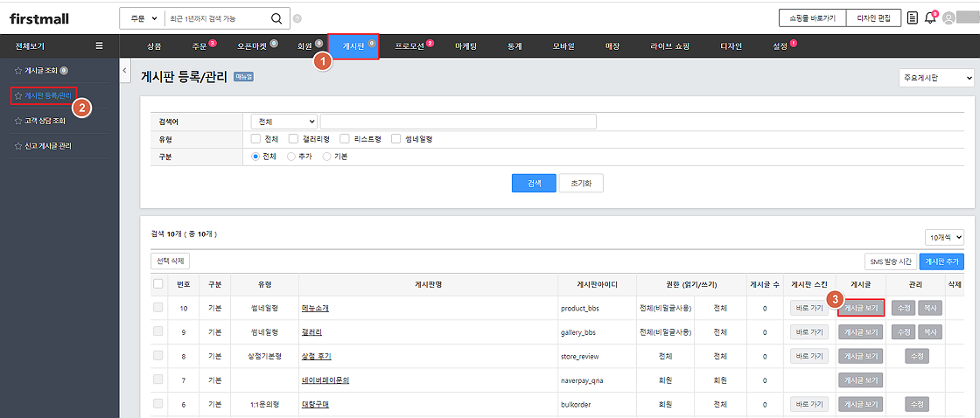Viewport: 980px width, 418px height.
Task: Open the 통계 menu tab
Action: coord(515,46)
